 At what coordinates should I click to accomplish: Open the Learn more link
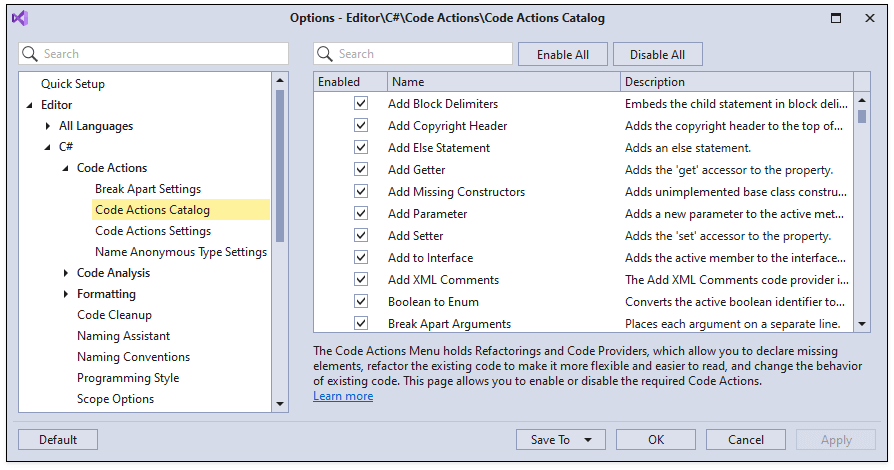(x=343, y=396)
